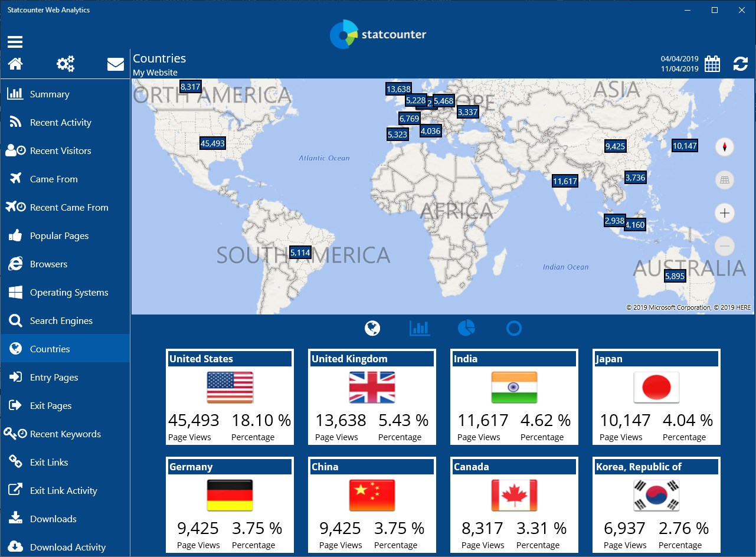Open Entry Pages report
The height and width of the screenshot is (557, 756).
pos(65,377)
